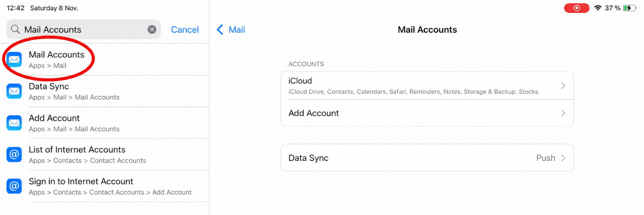Viewport: 644px width, 215px height.
Task: Click the ACCOUNTS section header
Action: [x=306, y=64]
